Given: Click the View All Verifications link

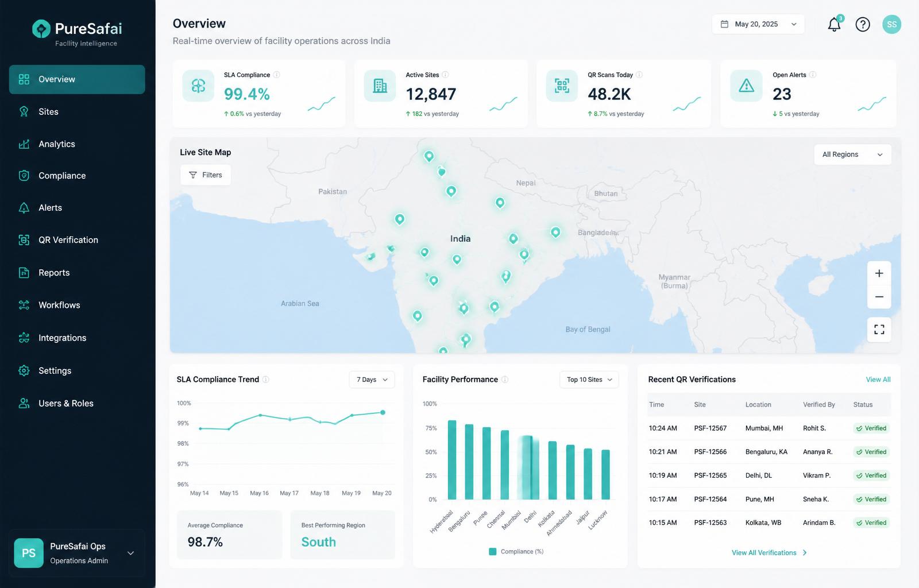Looking at the screenshot, I should (x=769, y=553).
